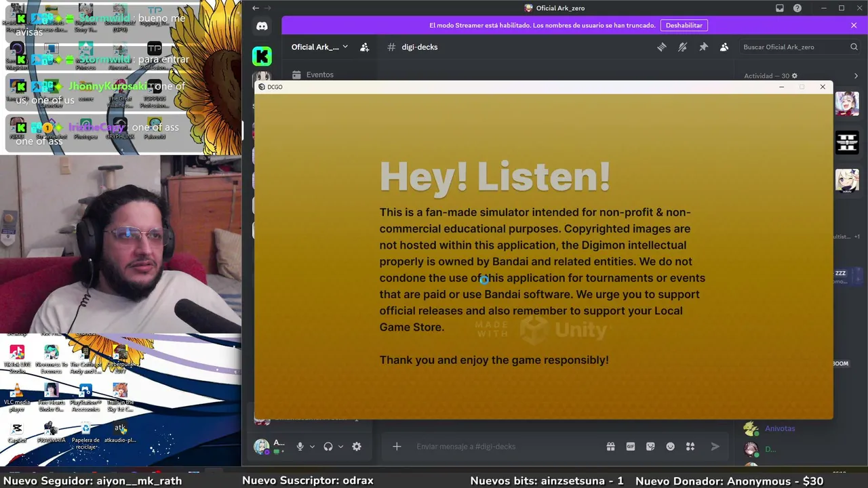Open the GIF picker
868x488 pixels.
point(631,447)
